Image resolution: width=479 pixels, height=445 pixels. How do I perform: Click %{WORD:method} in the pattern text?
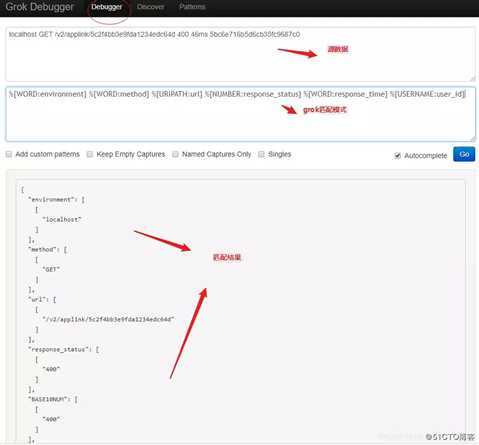click(119, 94)
